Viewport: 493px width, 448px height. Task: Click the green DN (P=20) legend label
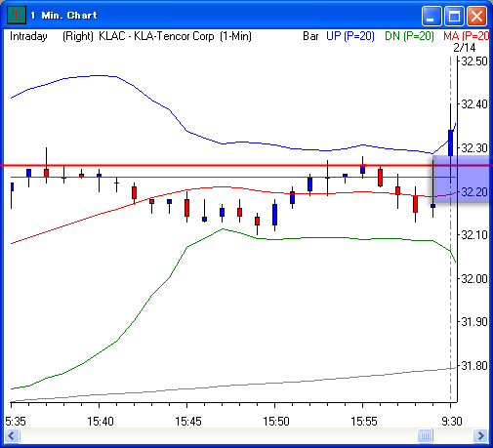pyautogui.click(x=409, y=36)
